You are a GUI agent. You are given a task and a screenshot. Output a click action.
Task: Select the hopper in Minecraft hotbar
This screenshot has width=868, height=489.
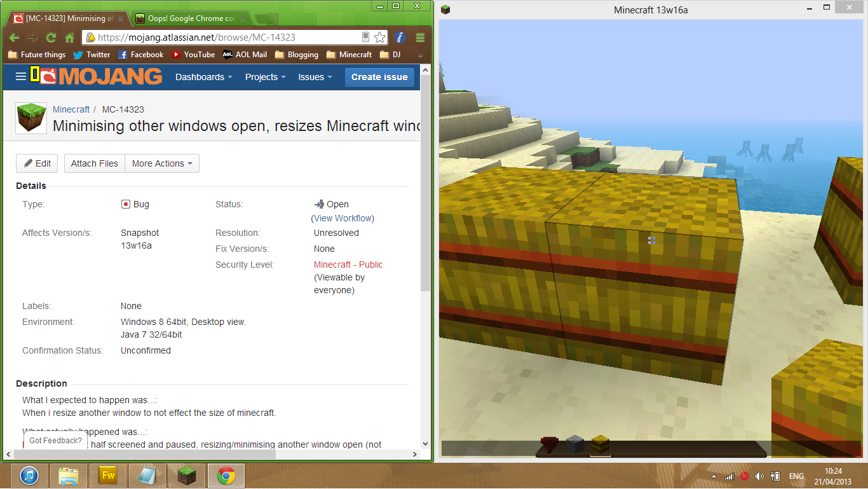tap(549, 444)
